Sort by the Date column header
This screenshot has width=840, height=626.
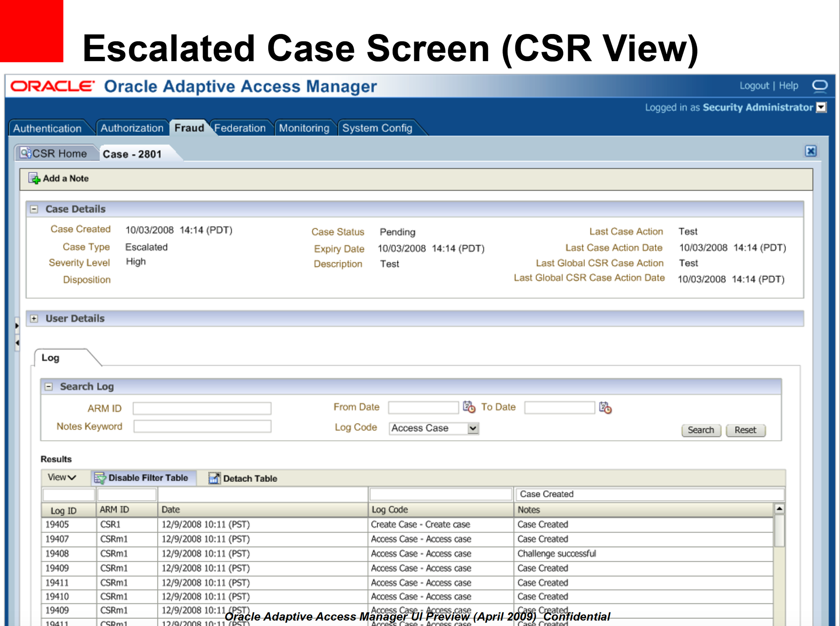[262, 510]
